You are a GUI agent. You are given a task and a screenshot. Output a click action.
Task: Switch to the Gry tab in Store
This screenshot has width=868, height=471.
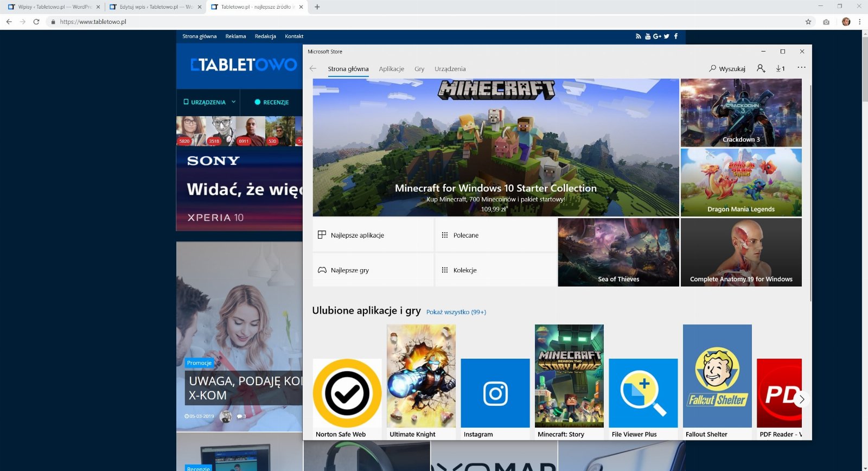419,69
